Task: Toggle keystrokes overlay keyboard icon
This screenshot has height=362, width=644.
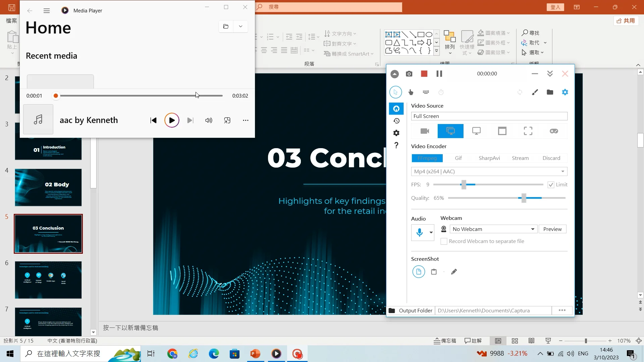Action: pos(426,92)
